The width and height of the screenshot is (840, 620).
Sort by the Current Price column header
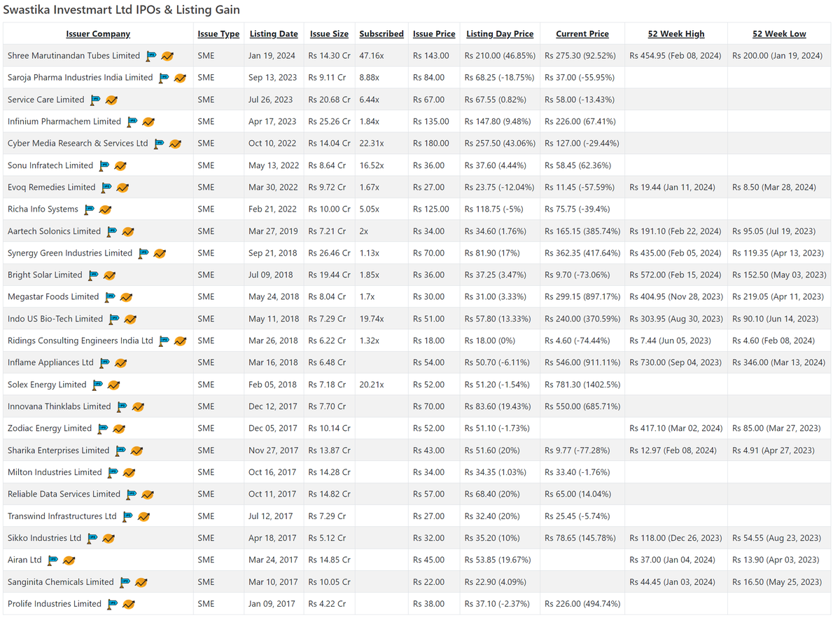pyautogui.click(x=582, y=34)
